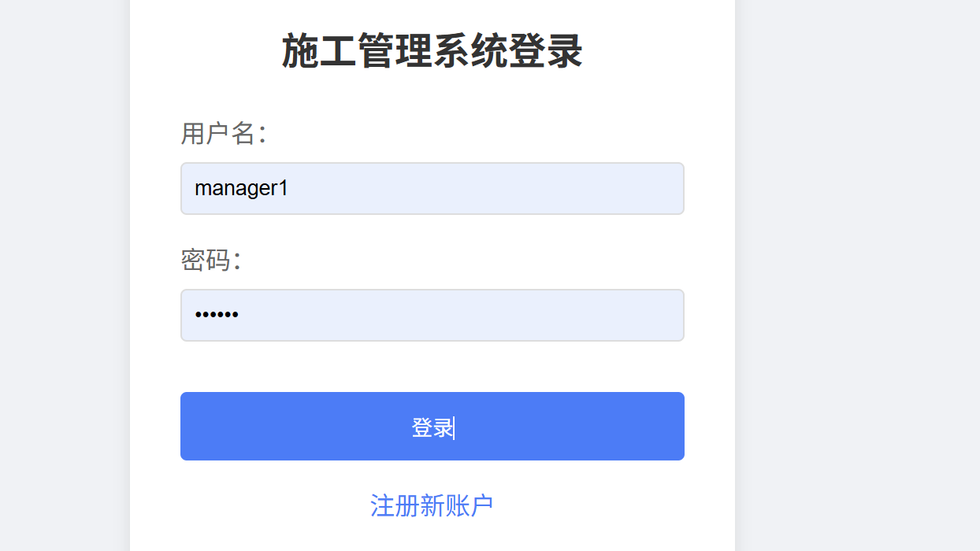Click the 登录 login button
The image size is (980, 551).
click(432, 426)
